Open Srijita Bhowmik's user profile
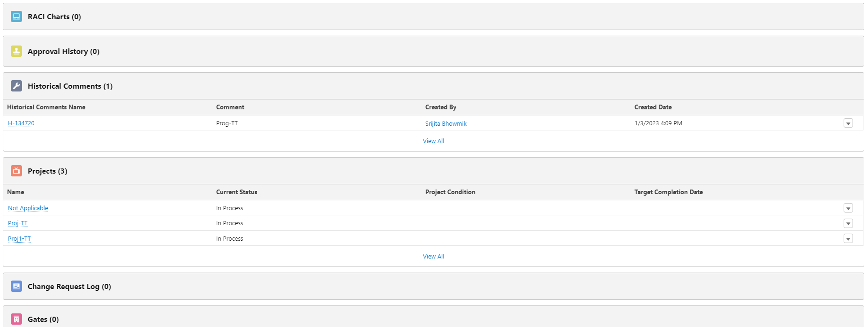868x327 pixels. (446, 123)
